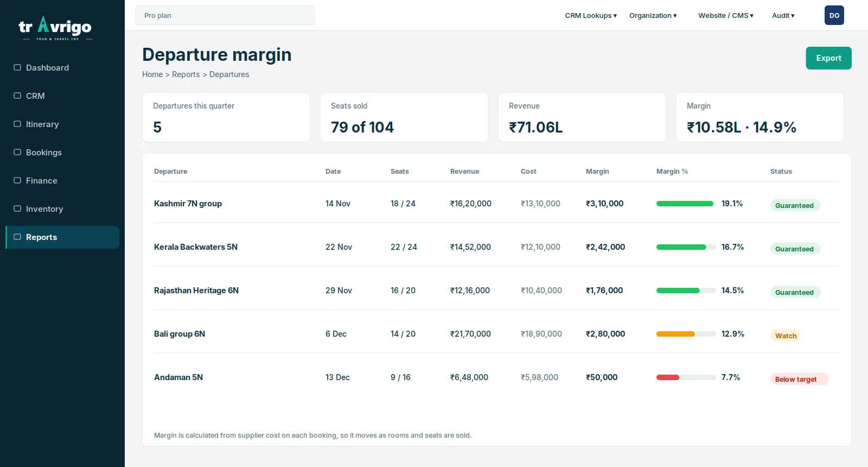Export the departure margin report
Image resolution: width=868 pixels, height=467 pixels.
(828, 58)
